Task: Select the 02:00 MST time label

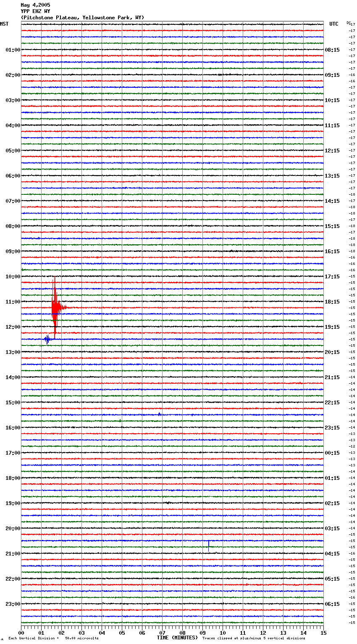Action: coord(13,75)
